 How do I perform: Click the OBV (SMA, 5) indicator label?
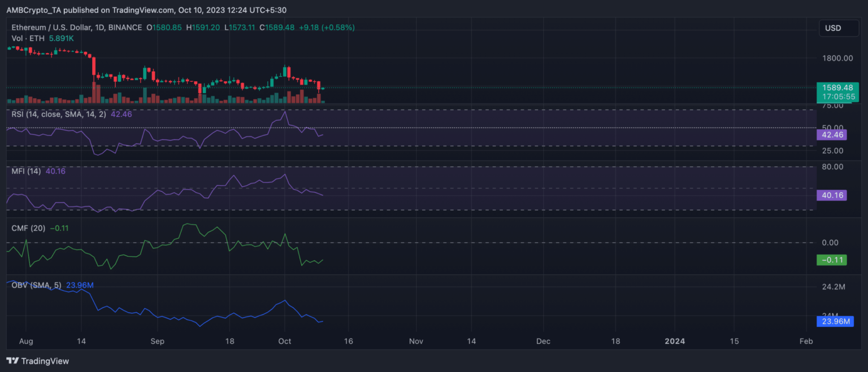click(37, 285)
